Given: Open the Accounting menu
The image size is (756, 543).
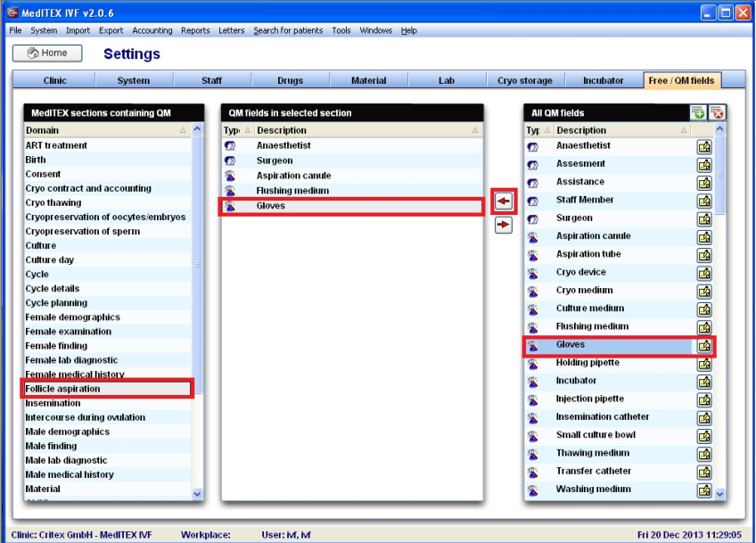Looking at the screenshot, I should click(152, 30).
